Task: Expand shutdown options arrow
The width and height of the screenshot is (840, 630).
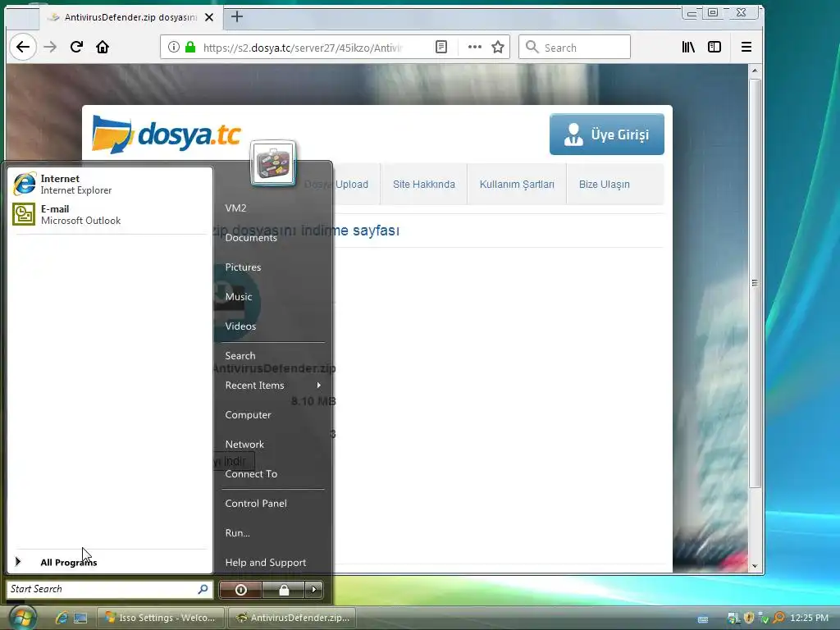Action: (314, 590)
